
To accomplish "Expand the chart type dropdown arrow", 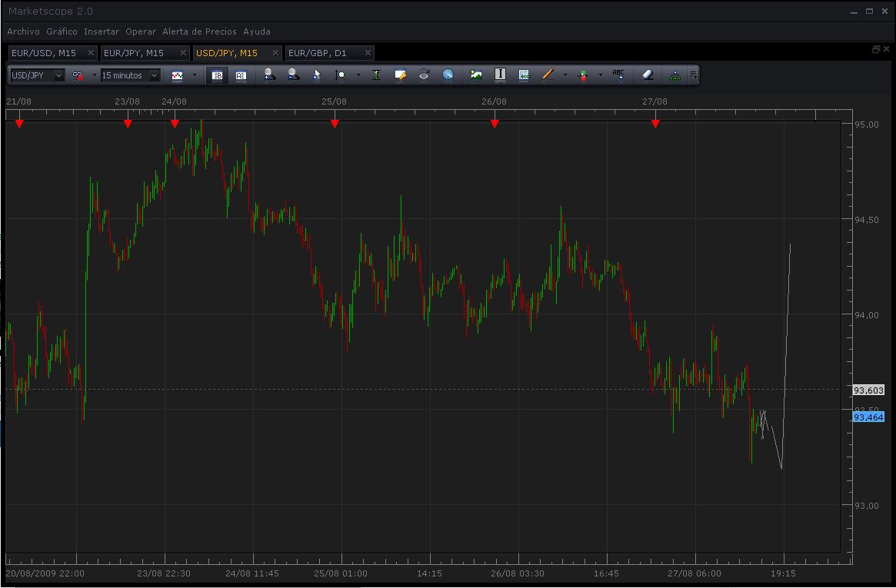I will click(195, 75).
